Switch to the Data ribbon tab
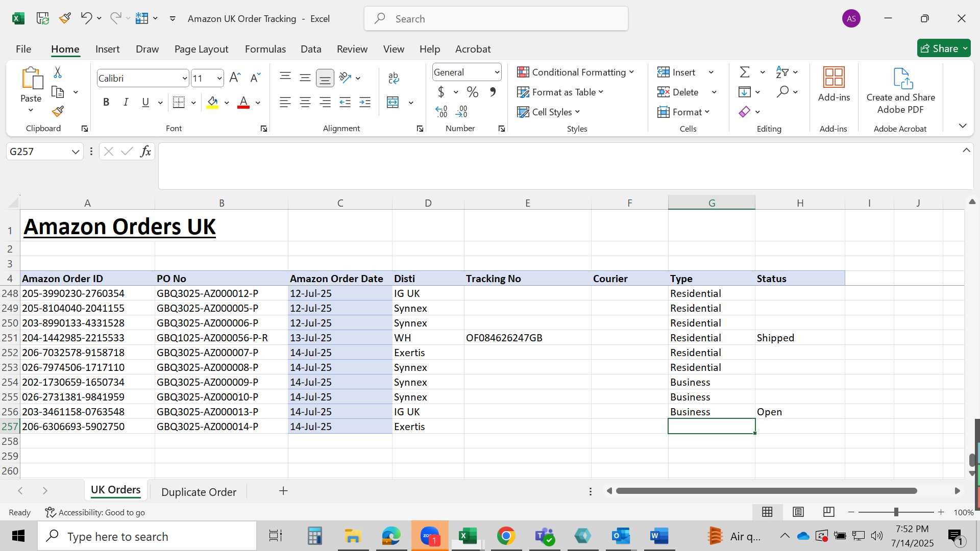Viewport: 980px width, 551px height. tap(311, 49)
